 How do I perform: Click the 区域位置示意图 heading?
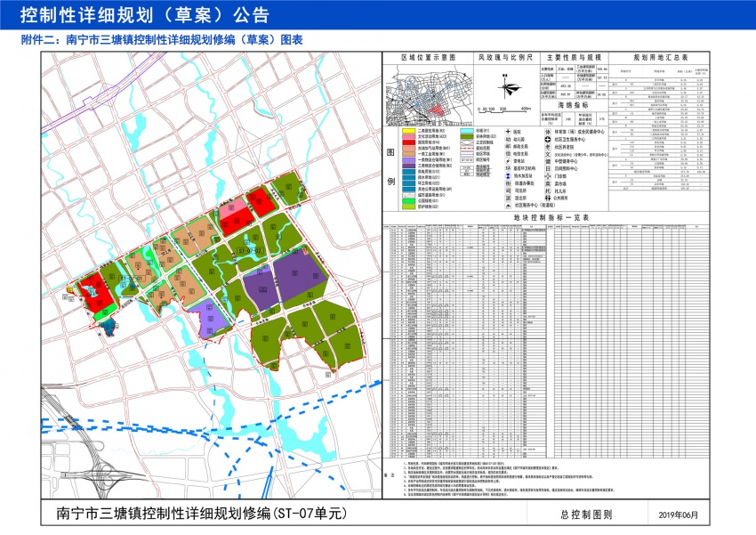point(428,57)
